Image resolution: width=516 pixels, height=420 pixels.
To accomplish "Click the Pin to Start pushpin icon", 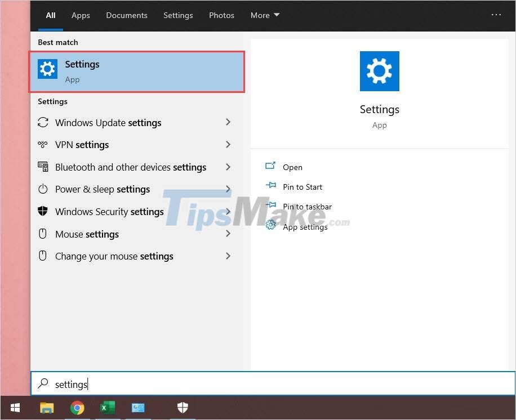I will (271, 186).
